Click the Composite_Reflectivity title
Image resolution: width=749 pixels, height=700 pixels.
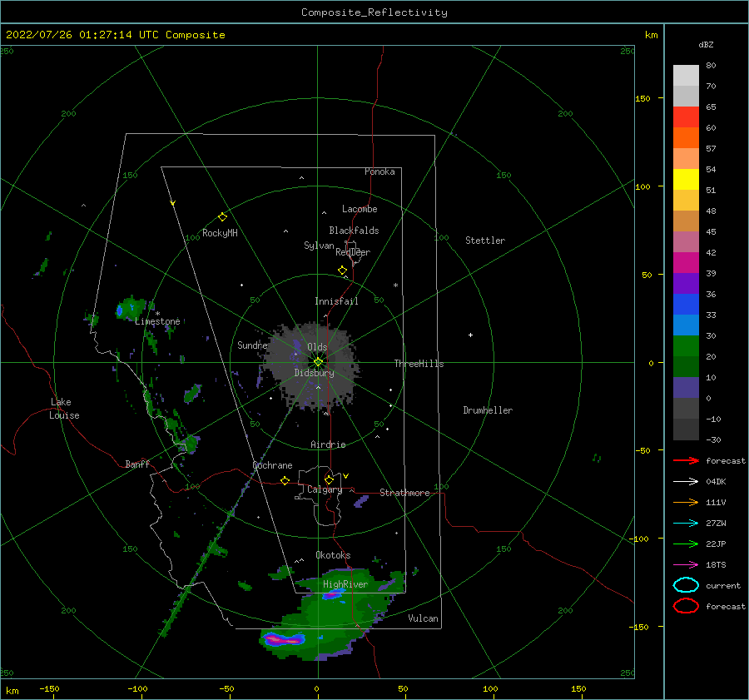(374, 12)
